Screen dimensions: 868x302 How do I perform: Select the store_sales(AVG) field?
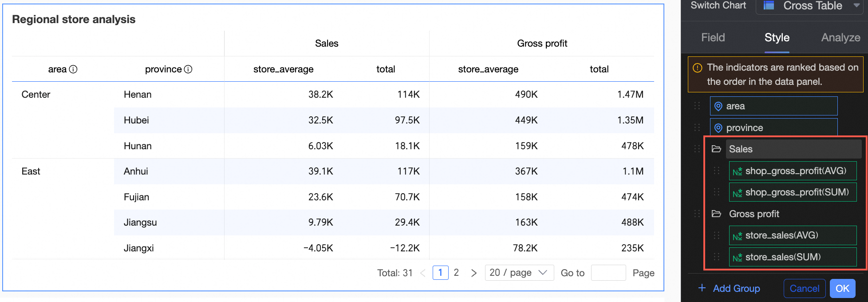(x=792, y=235)
